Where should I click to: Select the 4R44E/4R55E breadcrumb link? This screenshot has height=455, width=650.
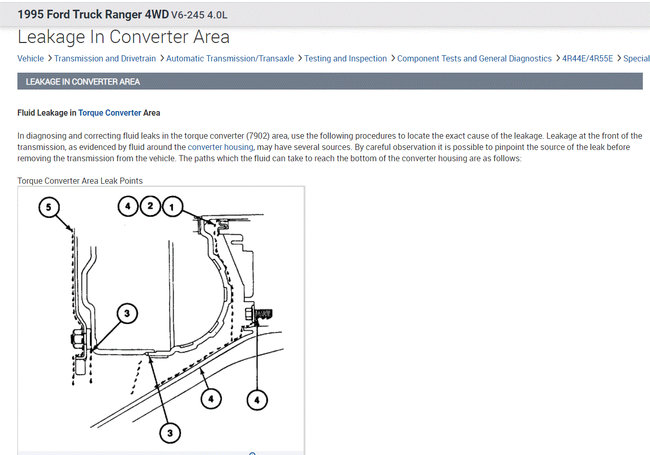(x=587, y=58)
